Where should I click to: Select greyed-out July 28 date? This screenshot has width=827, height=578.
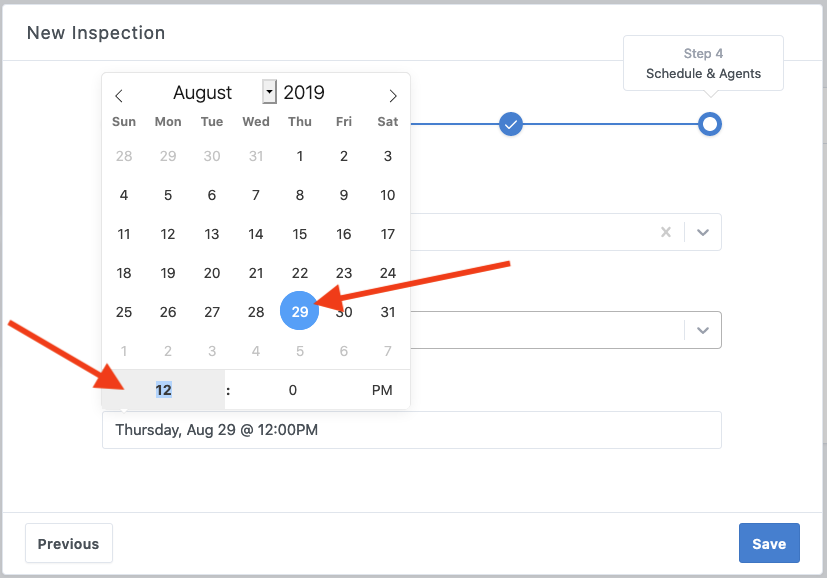tap(124, 156)
